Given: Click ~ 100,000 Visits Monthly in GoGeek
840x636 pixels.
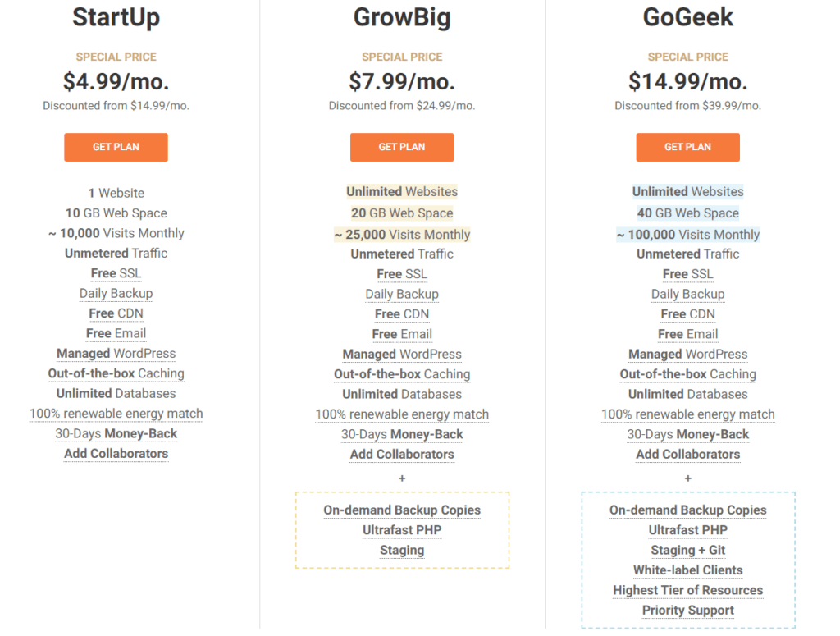Looking at the screenshot, I should tap(687, 235).
